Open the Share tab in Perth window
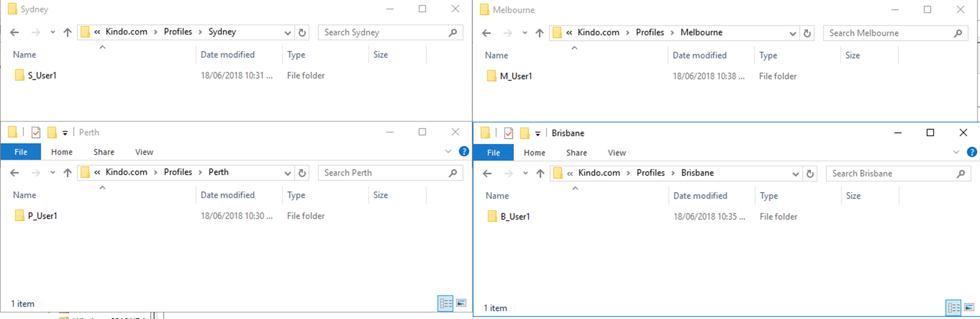 point(104,152)
